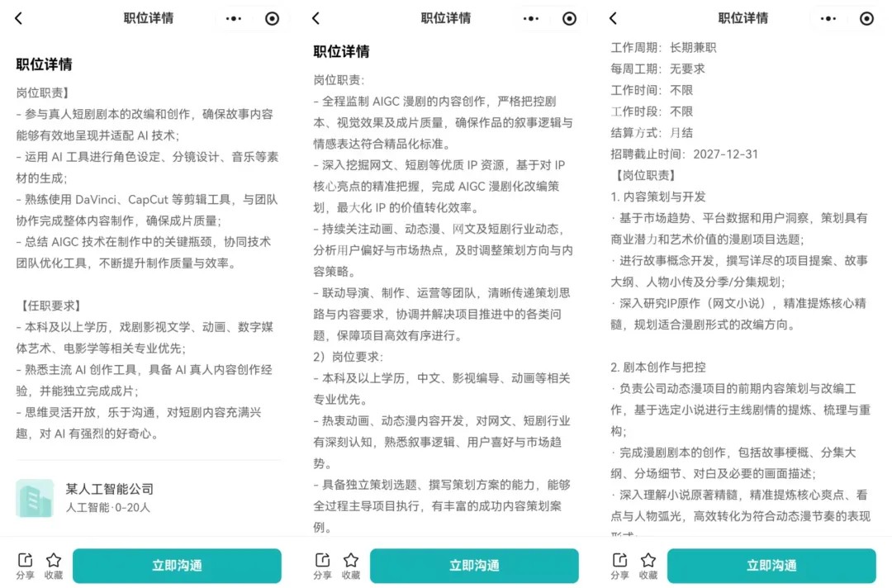The image size is (892, 588).
Task: Open the more options menu on the left page
Action: (x=234, y=17)
